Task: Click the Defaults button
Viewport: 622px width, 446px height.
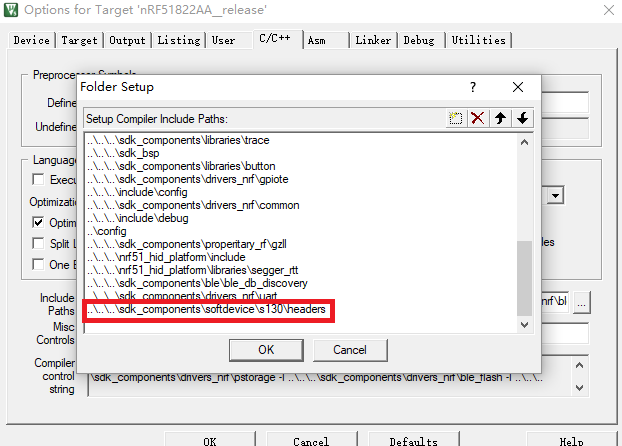Action: [413, 440]
